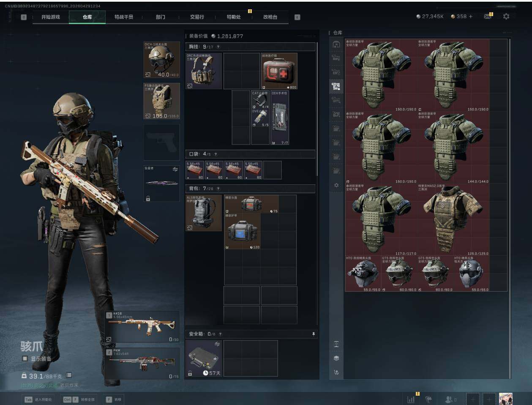This screenshot has height=405, width=532.
Task: Select the DEK surgical kit 7/7
Action: pyautogui.click(x=280, y=118)
